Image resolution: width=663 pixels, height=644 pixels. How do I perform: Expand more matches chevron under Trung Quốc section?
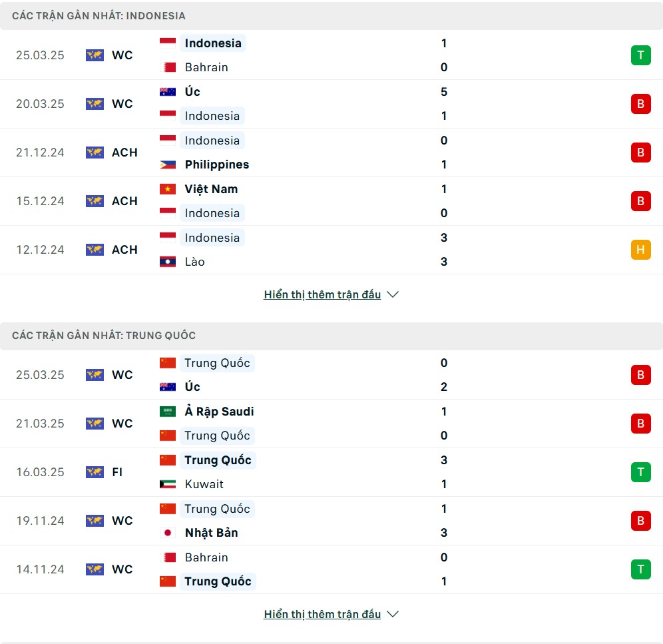pyautogui.click(x=393, y=614)
